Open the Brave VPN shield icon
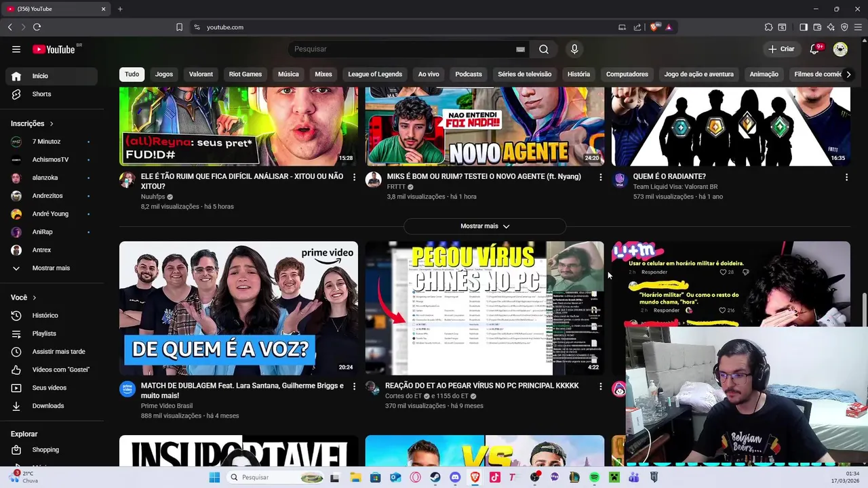868x488 pixels. [844, 27]
